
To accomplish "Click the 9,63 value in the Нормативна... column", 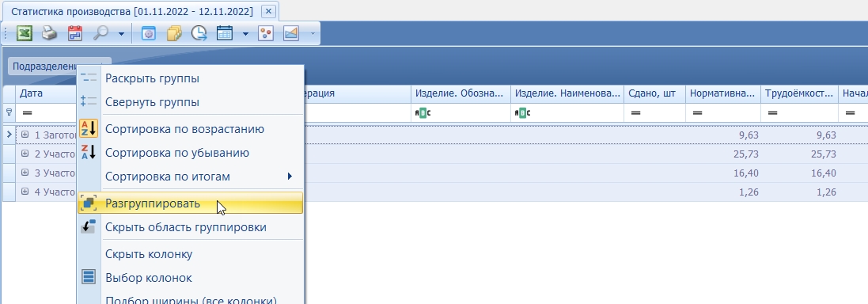I will tap(749, 135).
